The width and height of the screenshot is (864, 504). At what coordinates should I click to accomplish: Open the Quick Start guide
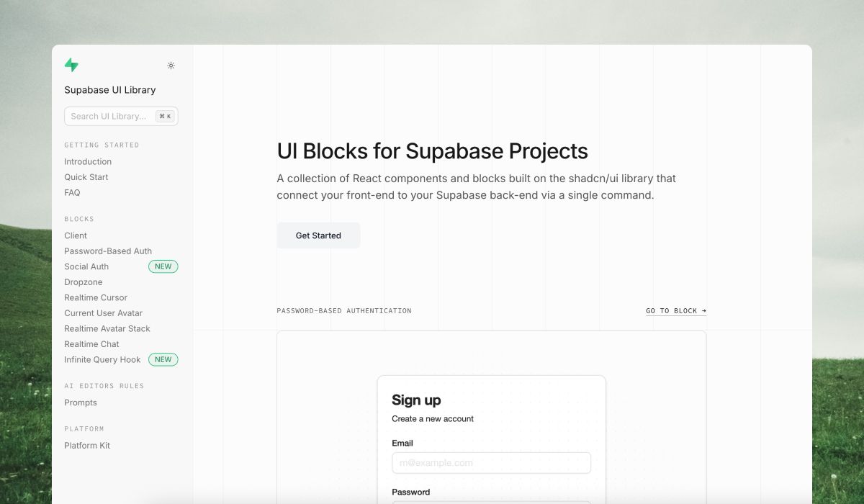86,177
